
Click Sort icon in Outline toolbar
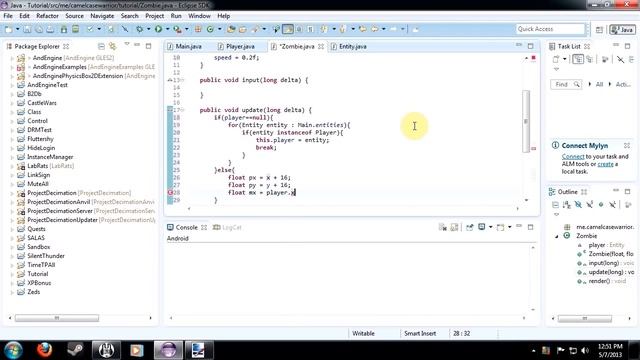(567, 204)
